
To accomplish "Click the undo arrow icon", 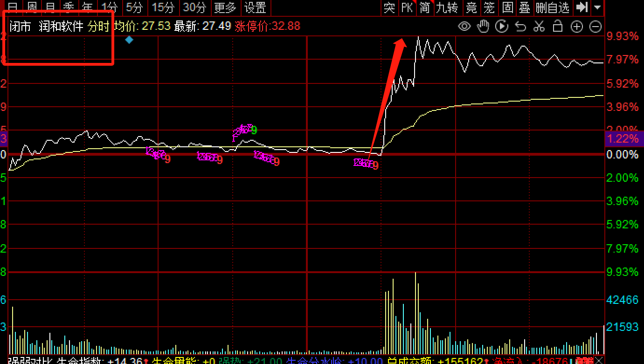I will [520, 27].
